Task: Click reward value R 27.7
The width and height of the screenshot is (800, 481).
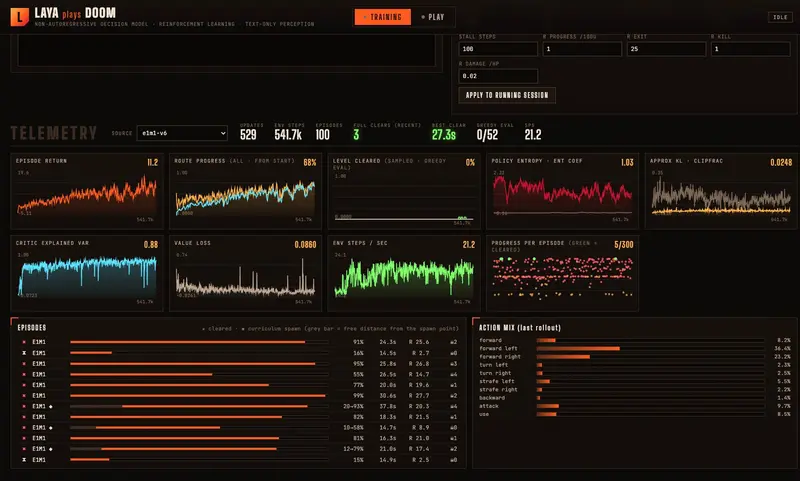Action: click(419, 396)
